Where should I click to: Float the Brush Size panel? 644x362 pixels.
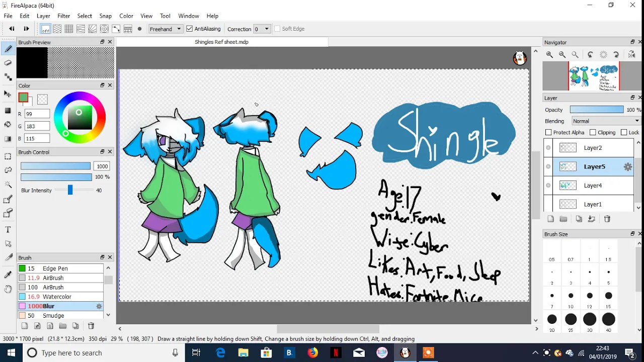pyautogui.click(x=632, y=234)
